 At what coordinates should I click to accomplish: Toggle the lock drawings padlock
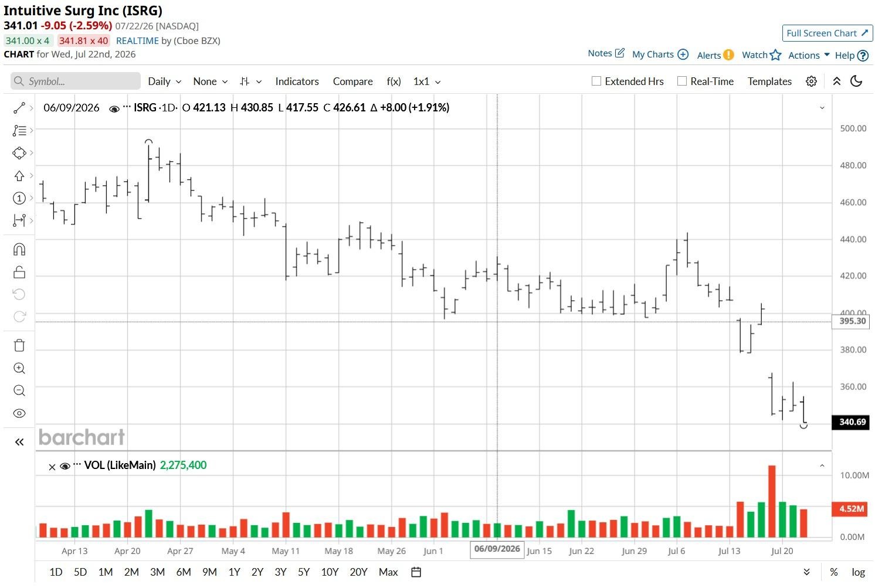click(19, 272)
